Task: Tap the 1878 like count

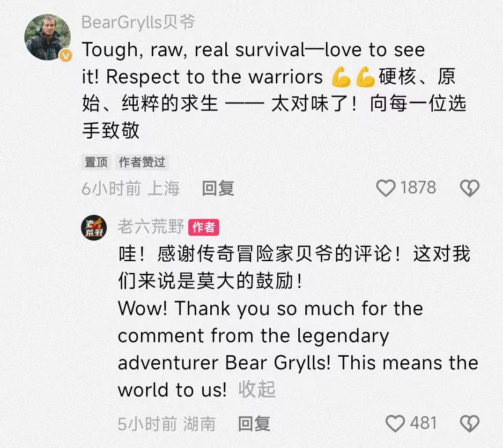Action: click(418, 187)
